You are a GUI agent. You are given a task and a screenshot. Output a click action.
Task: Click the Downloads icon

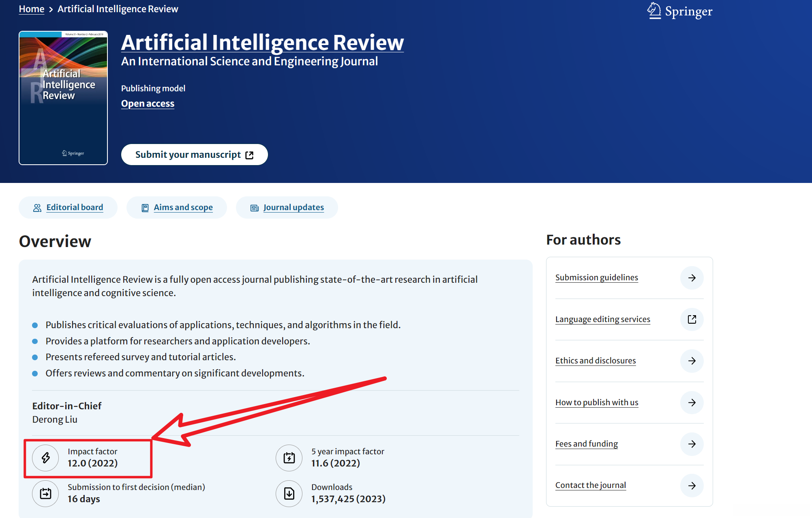[x=289, y=494]
